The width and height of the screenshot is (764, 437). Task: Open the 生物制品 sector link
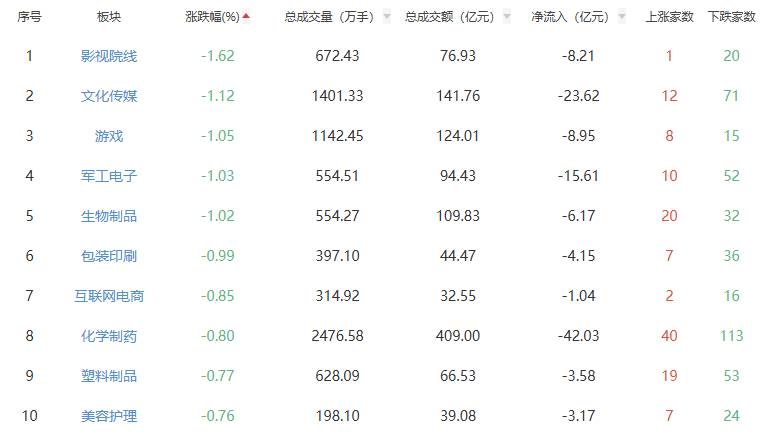click(109, 216)
